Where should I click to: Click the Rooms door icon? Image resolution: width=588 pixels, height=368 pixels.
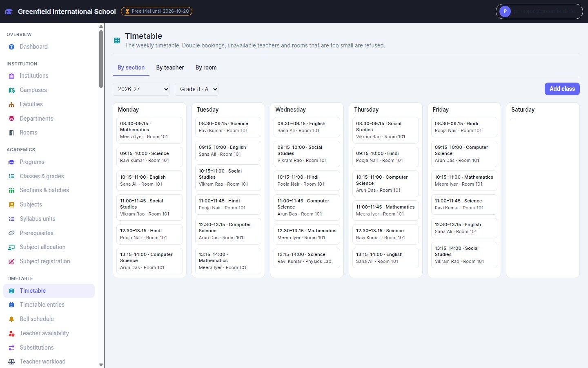point(11,133)
